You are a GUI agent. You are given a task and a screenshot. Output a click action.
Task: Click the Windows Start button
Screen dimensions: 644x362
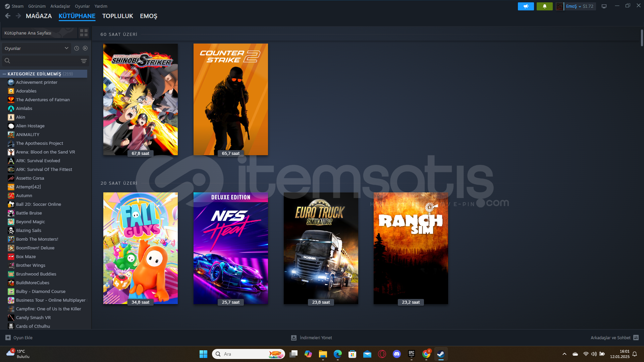point(203,354)
